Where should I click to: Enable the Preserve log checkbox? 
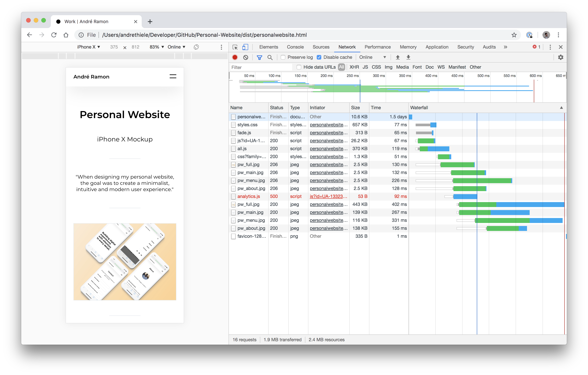click(283, 57)
